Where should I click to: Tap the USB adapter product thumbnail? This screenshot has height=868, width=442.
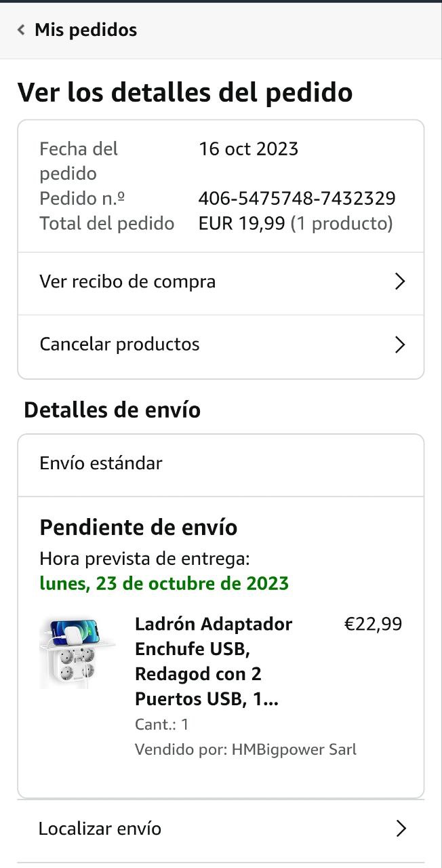click(x=76, y=653)
